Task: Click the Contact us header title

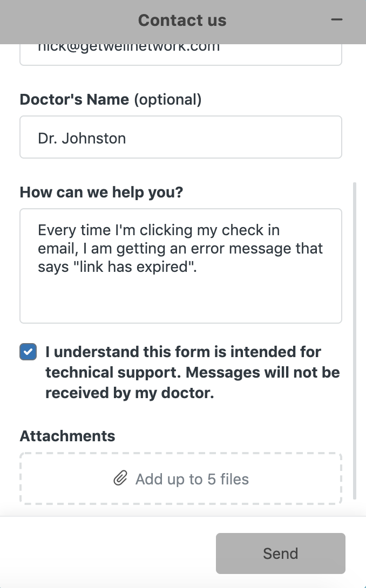Action: (182, 20)
